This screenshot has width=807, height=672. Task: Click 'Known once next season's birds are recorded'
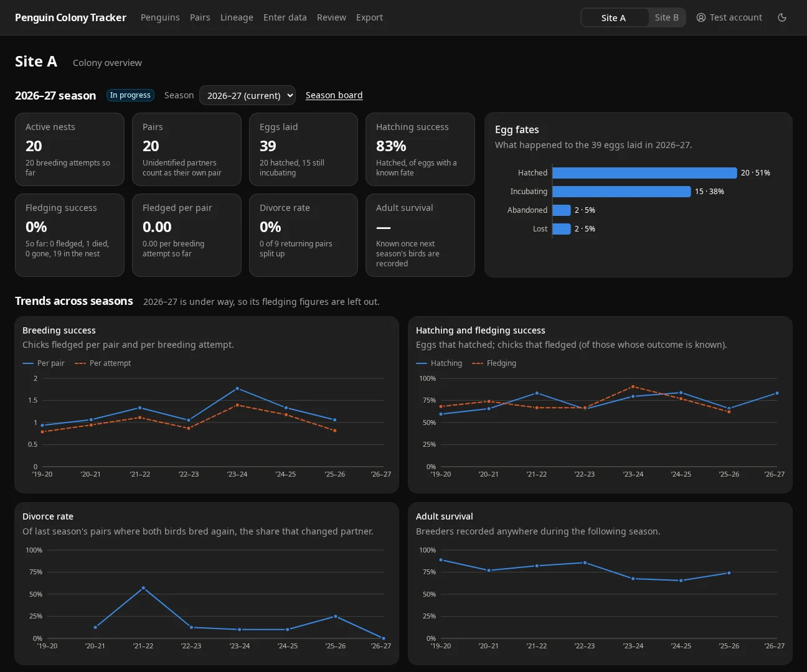(408, 254)
